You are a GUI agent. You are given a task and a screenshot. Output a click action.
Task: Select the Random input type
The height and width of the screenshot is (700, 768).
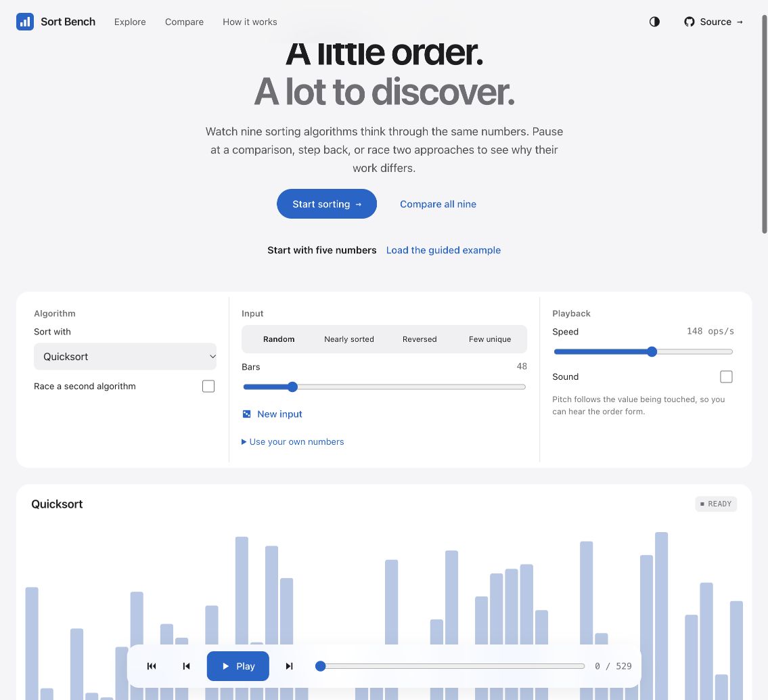point(279,339)
